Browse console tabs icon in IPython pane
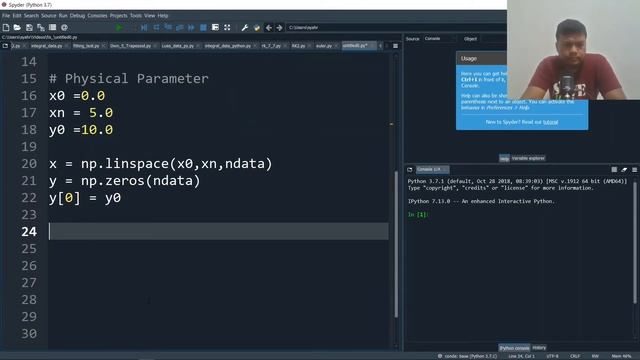 [x=410, y=169]
